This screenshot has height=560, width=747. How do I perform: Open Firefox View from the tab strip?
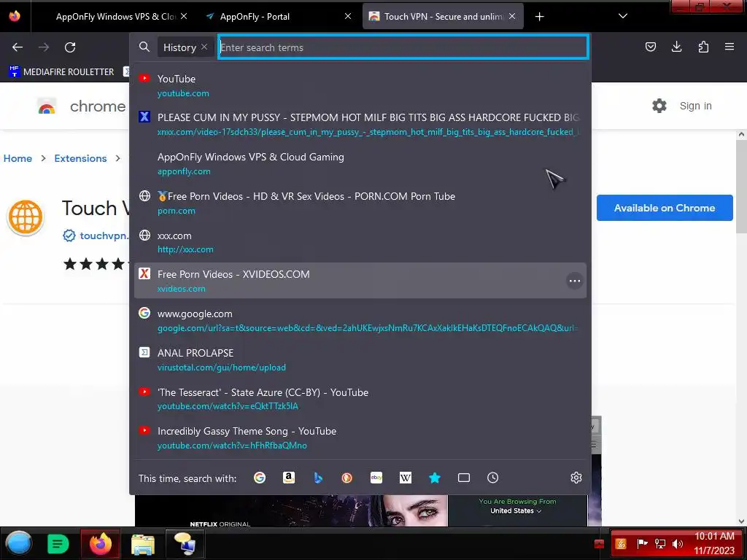coord(15,16)
